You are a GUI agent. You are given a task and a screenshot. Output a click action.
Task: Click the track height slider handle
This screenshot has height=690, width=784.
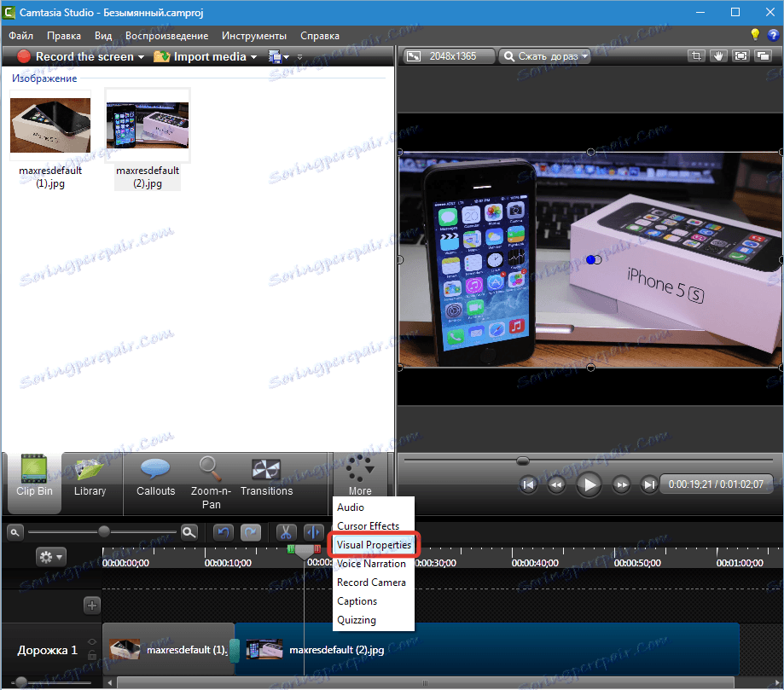[x=21, y=681]
